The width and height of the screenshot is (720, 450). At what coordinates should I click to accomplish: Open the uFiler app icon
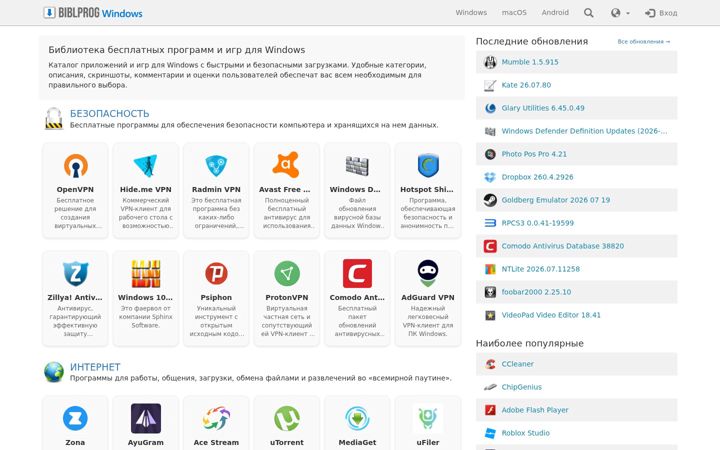428,418
